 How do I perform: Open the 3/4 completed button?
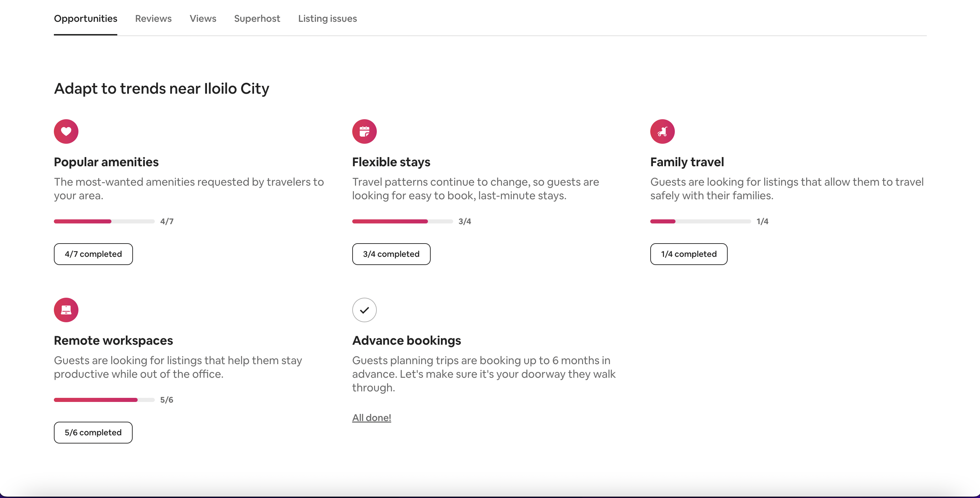pyautogui.click(x=391, y=254)
